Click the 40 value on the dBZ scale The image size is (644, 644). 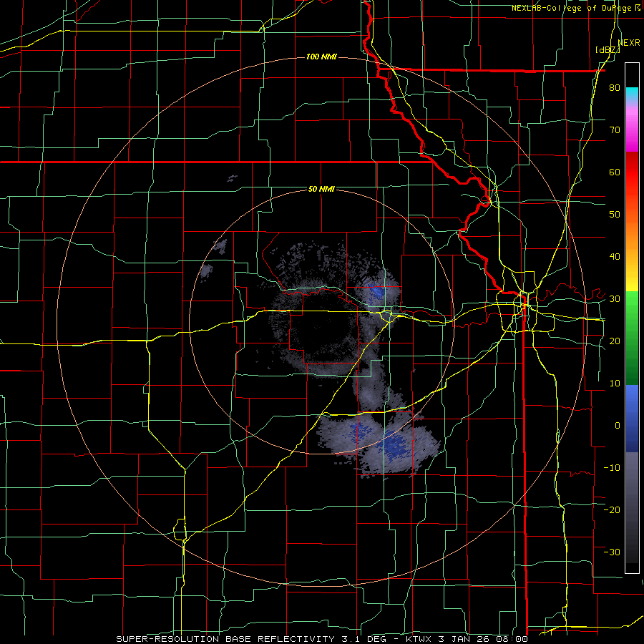615,257
